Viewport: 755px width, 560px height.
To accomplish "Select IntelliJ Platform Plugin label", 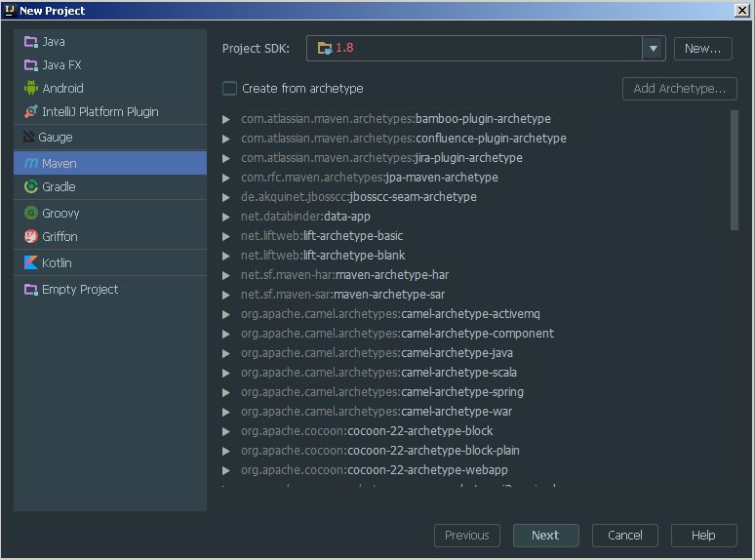I will coord(100,112).
